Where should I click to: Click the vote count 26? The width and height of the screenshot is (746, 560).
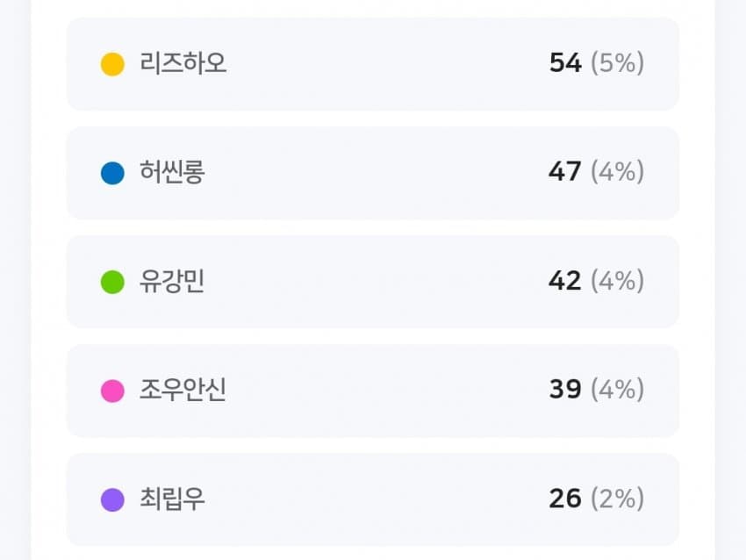point(565,499)
